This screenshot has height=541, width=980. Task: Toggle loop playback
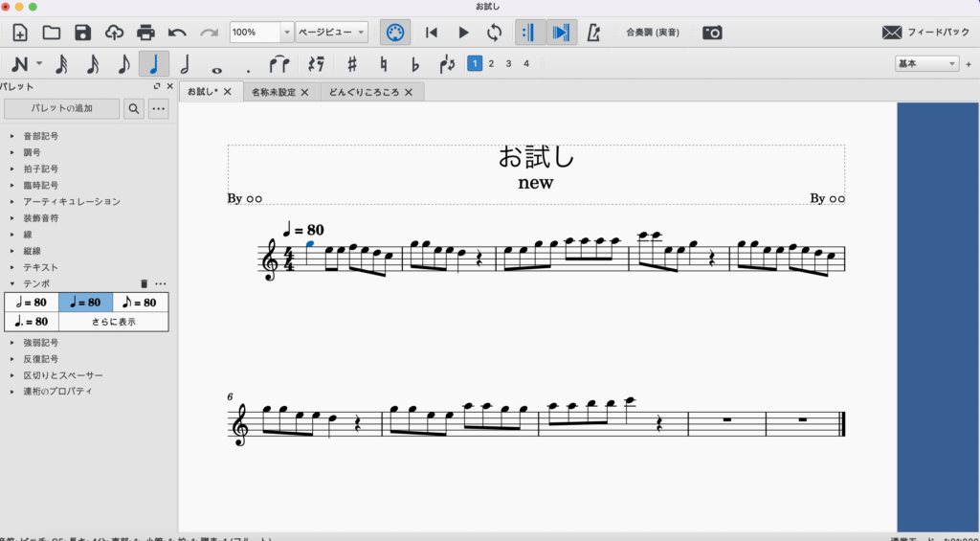point(494,32)
